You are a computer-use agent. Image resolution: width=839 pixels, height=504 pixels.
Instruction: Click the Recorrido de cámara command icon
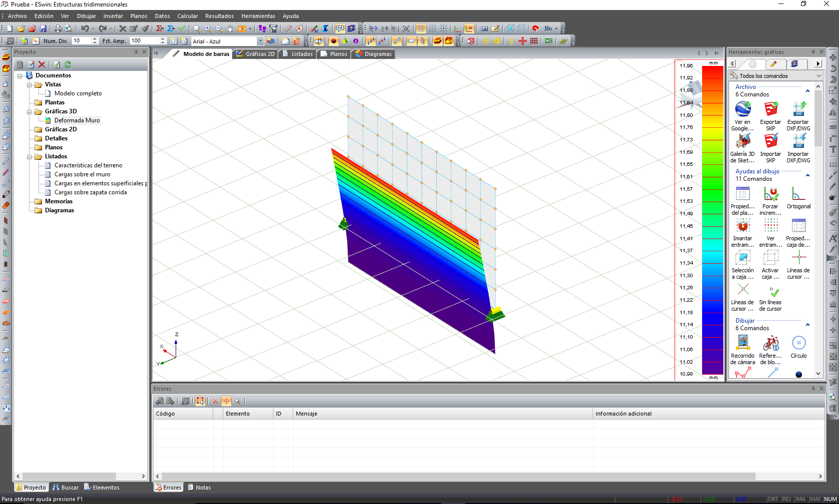[x=743, y=343]
